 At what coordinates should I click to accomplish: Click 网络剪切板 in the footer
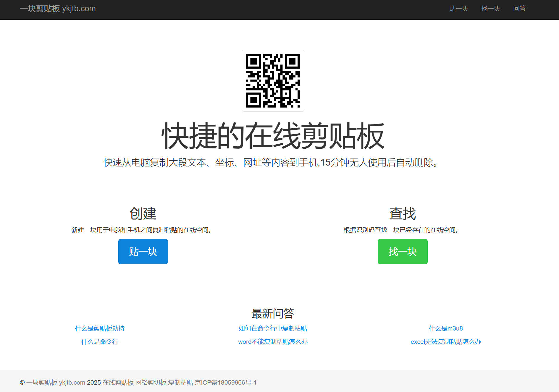click(151, 383)
